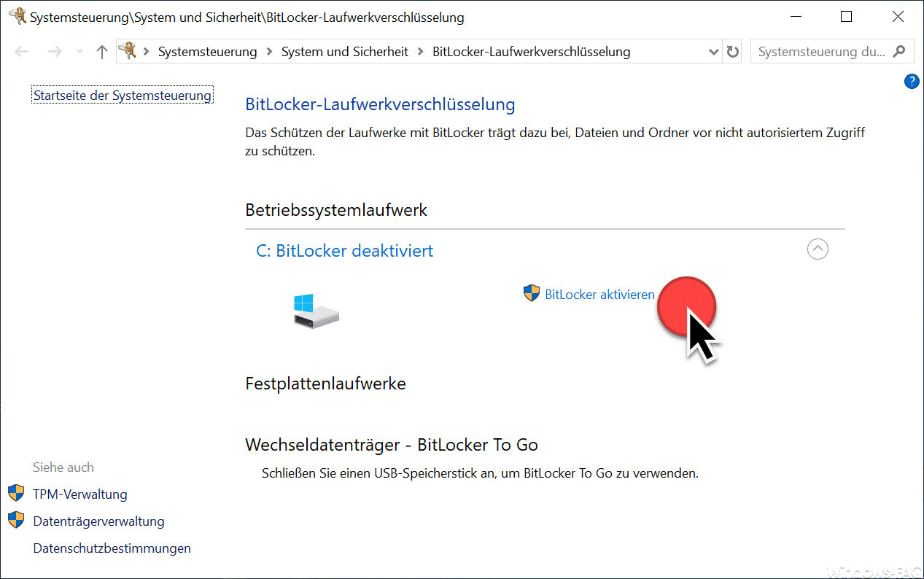Viewport: 924px width, 579px height.
Task: Click BitLocker aktivieren link
Action: tap(599, 295)
